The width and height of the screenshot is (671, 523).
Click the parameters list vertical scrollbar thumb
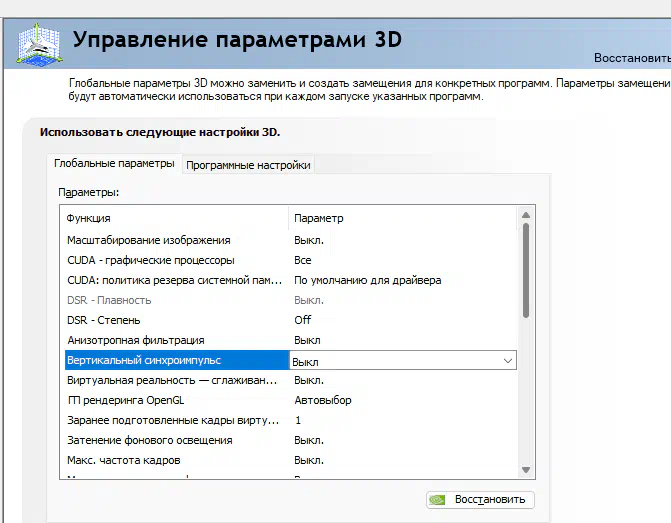click(526, 268)
